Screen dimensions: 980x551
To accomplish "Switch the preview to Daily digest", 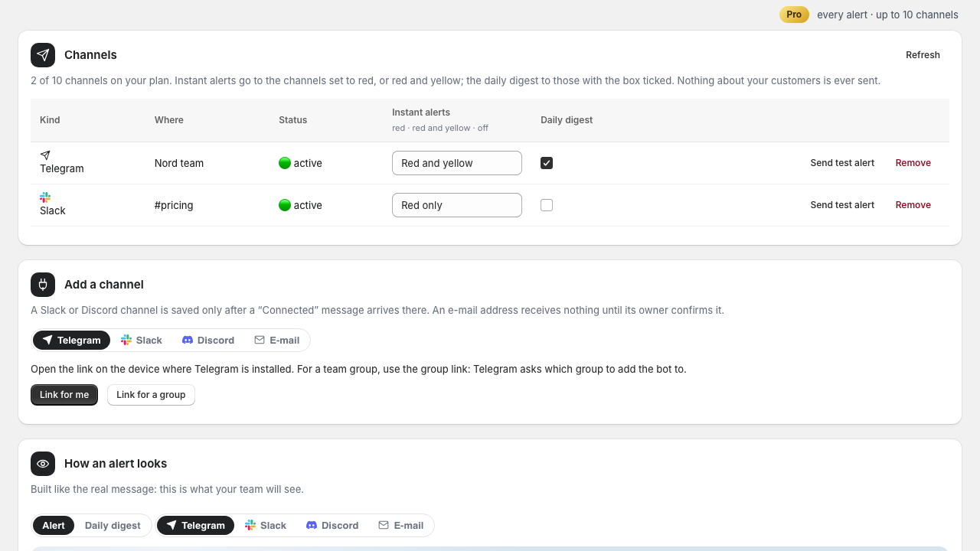I will [x=113, y=525].
